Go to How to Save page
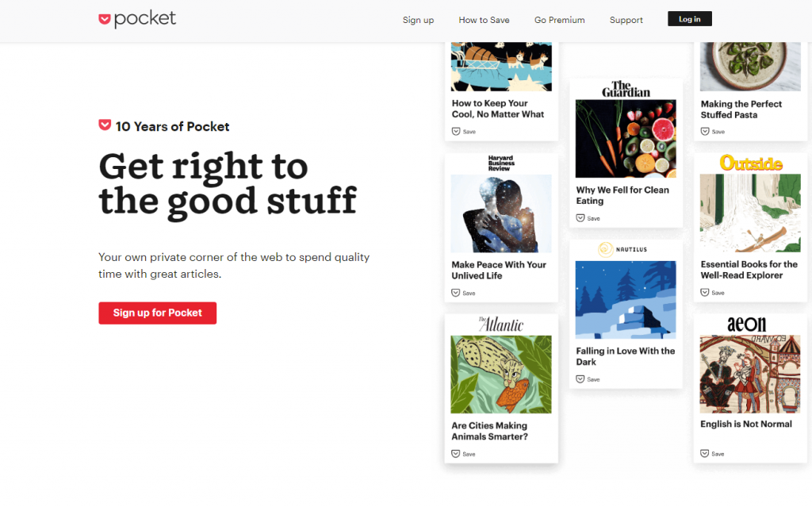Image resolution: width=812 pixels, height=507 pixels. tap(484, 20)
